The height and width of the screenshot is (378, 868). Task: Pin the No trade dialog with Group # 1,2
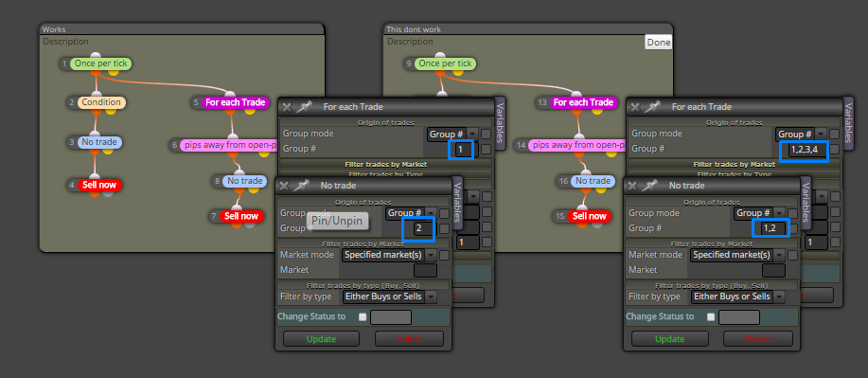(650, 186)
